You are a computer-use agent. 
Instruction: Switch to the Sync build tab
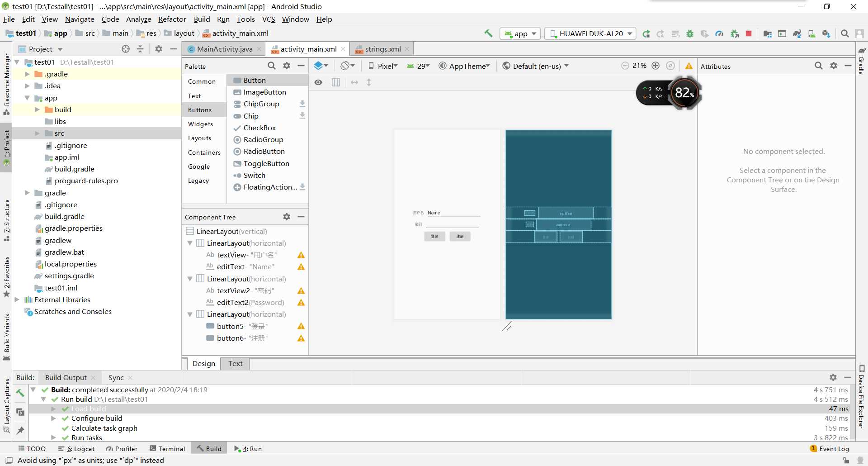(x=116, y=377)
